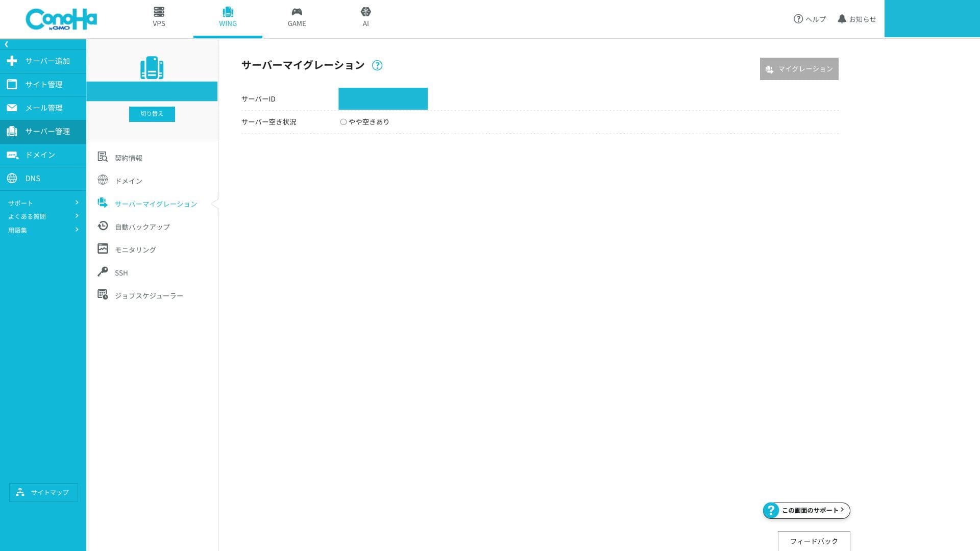Image resolution: width=980 pixels, height=551 pixels.
Task: Click the help question mark beside the page title
Action: (x=377, y=65)
